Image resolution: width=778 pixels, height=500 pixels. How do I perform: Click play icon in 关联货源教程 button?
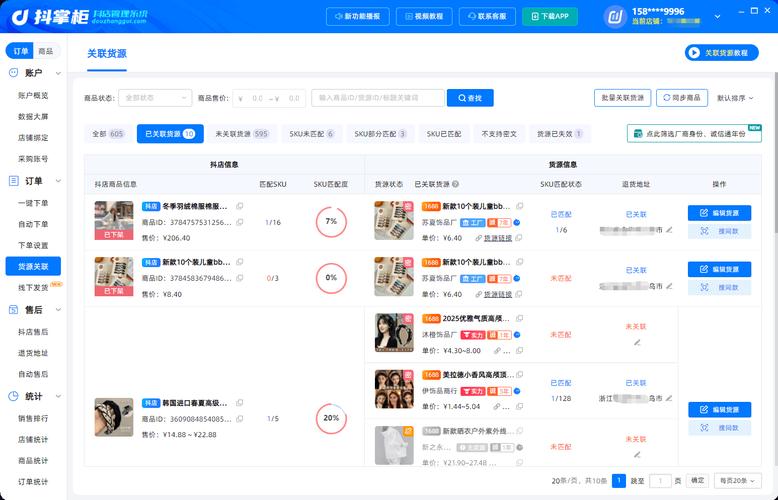click(x=694, y=53)
